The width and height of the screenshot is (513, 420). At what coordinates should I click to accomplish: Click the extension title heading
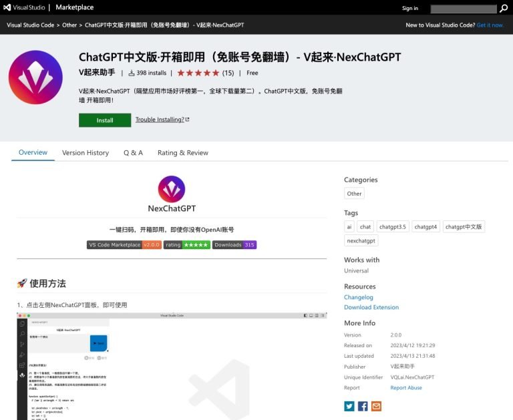point(240,57)
